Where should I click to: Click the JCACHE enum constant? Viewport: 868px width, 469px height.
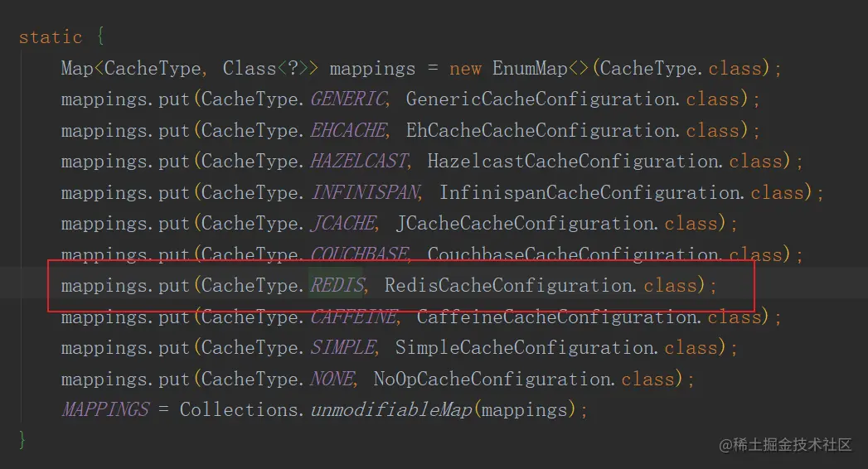pos(343,224)
